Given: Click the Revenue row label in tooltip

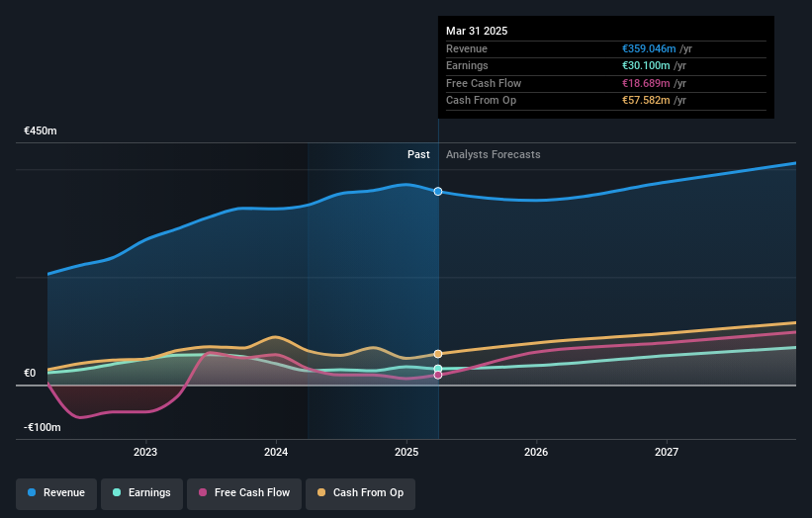Looking at the screenshot, I should pyautogui.click(x=467, y=48).
